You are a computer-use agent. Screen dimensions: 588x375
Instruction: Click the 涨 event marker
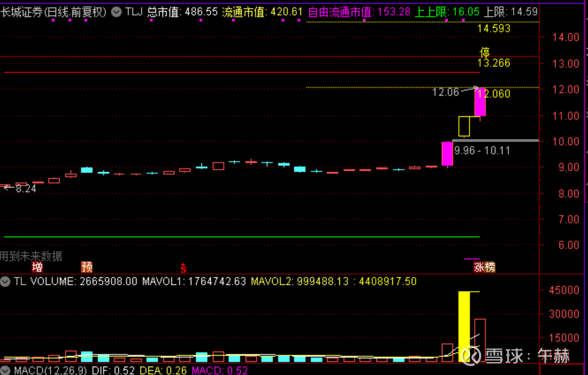[479, 267]
